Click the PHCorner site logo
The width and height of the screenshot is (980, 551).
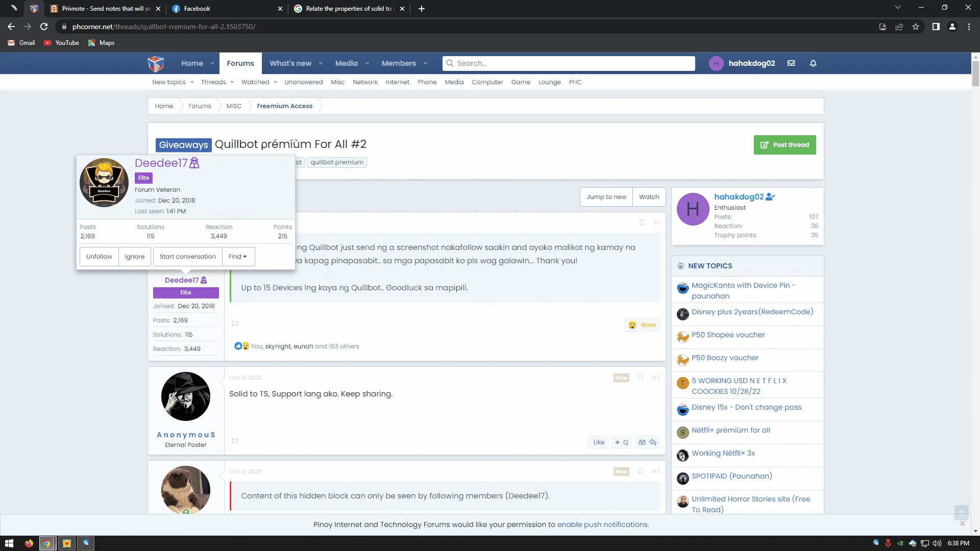[x=156, y=64]
